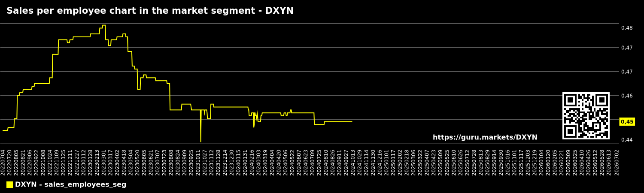This screenshot has height=193, width=644.
Task: Select x-axis date 20250202
Action: pyautogui.click(x=401, y=162)
